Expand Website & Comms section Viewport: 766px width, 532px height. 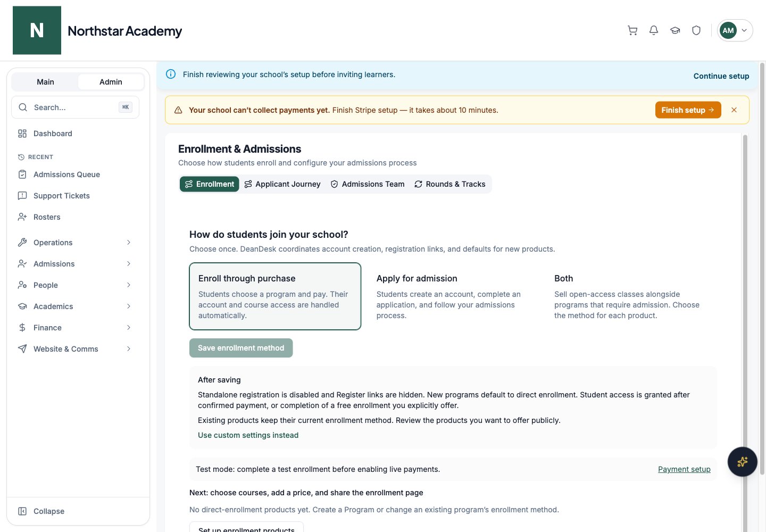pos(76,349)
